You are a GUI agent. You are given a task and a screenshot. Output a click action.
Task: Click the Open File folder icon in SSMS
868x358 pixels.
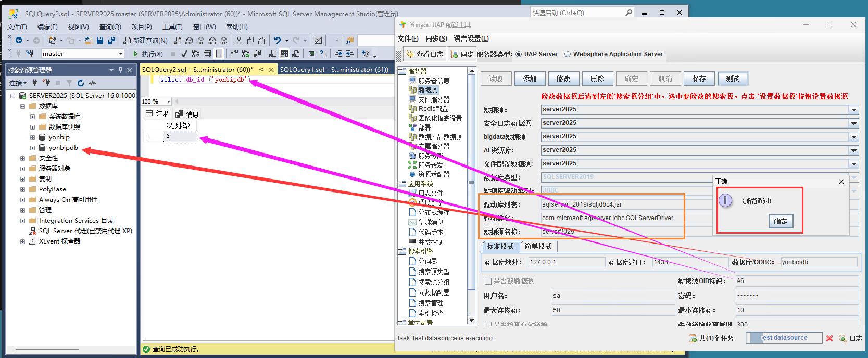coord(89,40)
